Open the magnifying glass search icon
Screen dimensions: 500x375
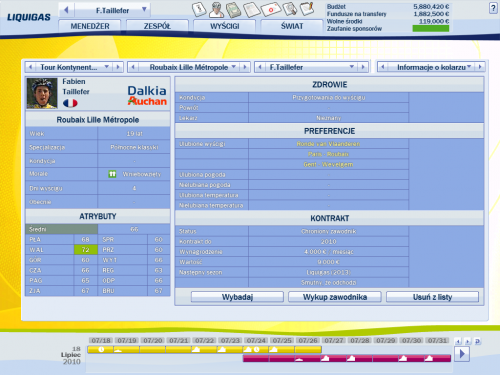[290, 9]
